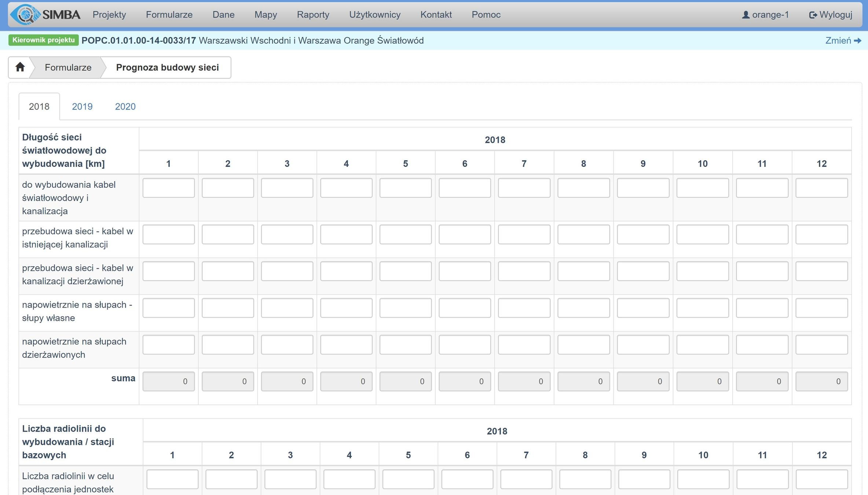This screenshot has width=868, height=495.
Task: Open the Raporty menu
Action: tap(313, 15)
